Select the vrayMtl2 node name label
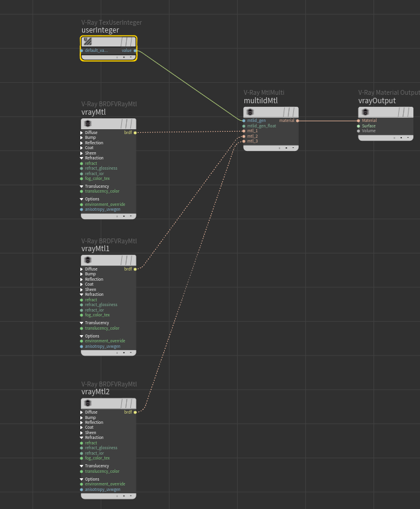The image size is (420, 509). 95,392
